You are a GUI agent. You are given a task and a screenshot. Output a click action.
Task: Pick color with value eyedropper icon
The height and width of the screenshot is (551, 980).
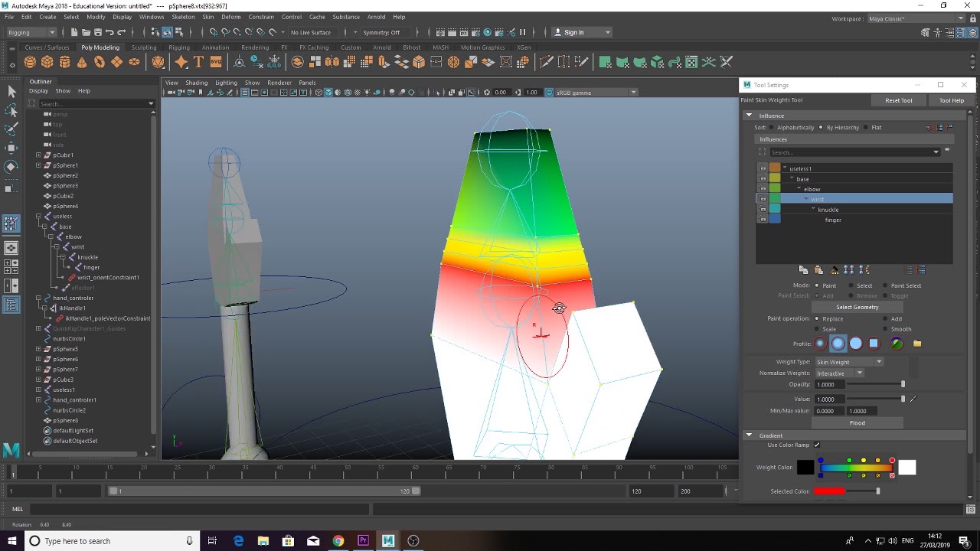click(x=913, y=399)
